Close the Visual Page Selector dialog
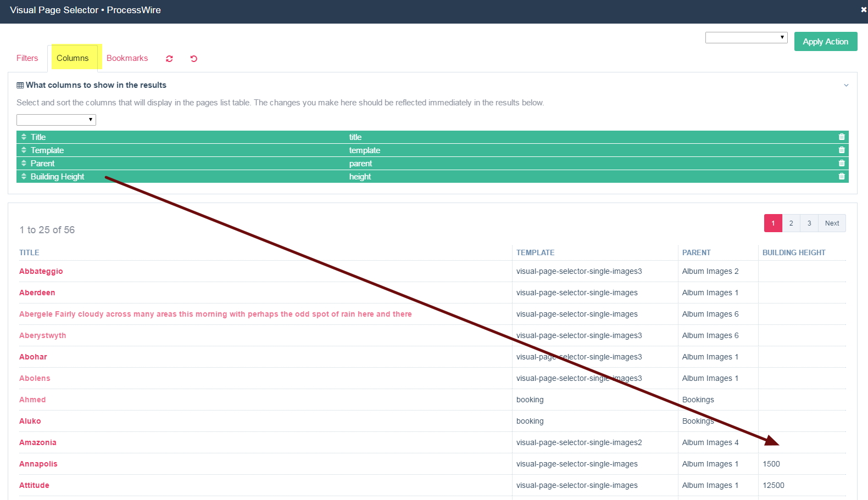 pos(864,10)
